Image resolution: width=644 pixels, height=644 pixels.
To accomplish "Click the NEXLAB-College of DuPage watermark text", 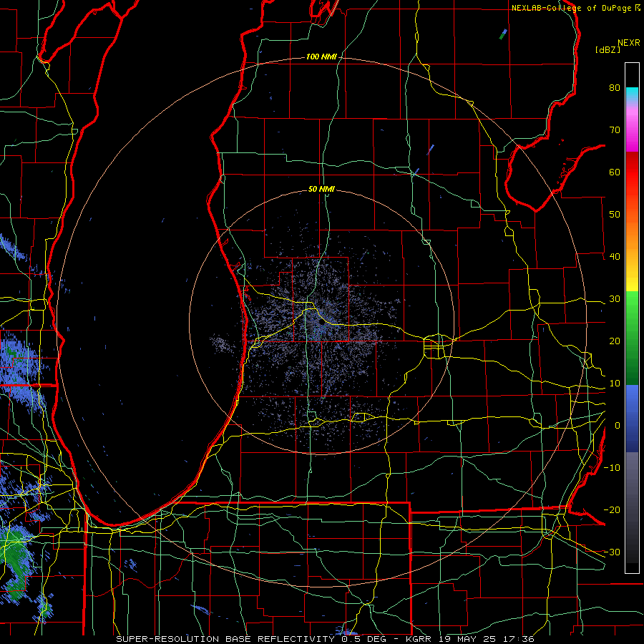I will point(575,8).
